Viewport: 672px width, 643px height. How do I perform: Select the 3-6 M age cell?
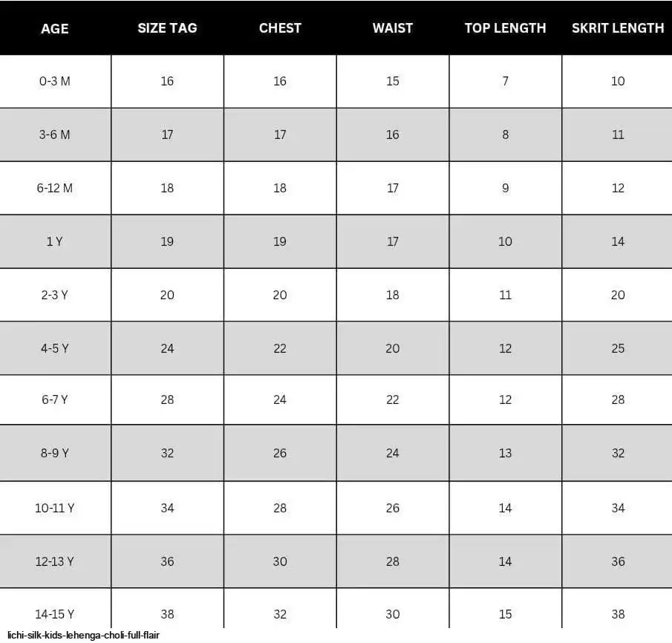pos(55,134)
